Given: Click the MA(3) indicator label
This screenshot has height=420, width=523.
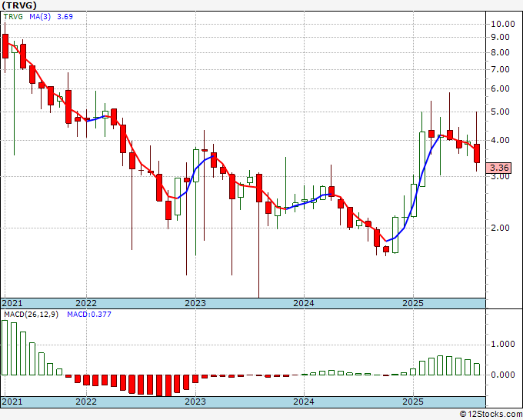Looking at the screenshot, I should click(40, 17).
